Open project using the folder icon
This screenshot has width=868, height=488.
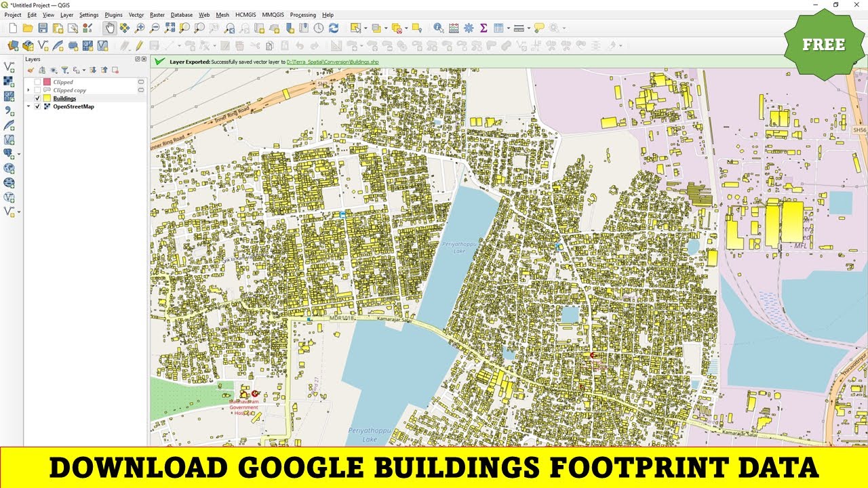(x=28, y=28)
